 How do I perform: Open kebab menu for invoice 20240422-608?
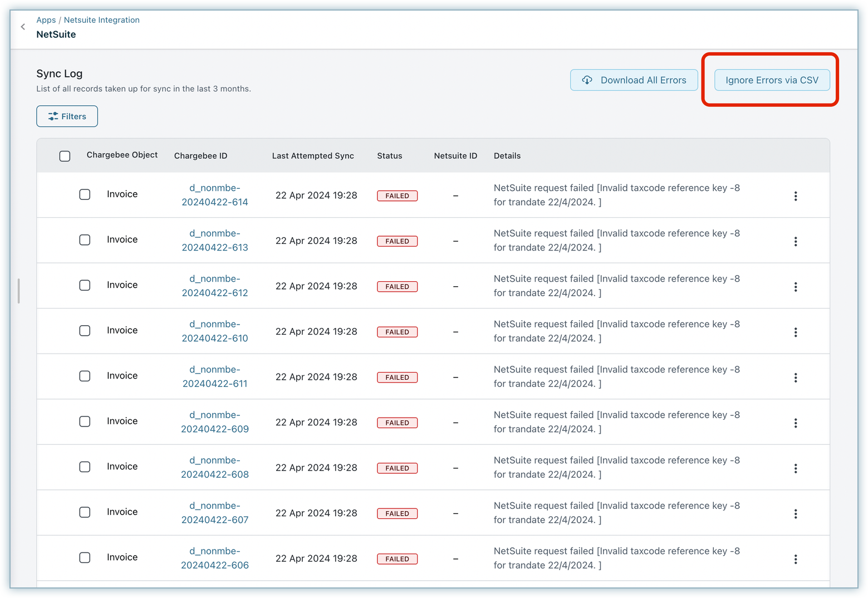(x=796, y=468)
